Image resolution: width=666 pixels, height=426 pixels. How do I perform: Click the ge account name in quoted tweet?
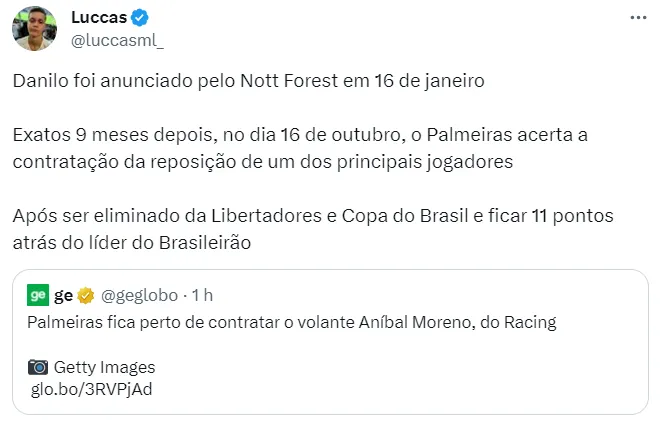coord(63,296)
